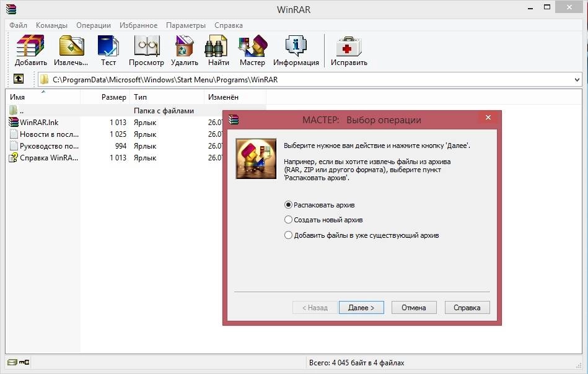Screen dimensions: 588x374
Task: Click the Справка button in wizard dialog
Action: [x=467, y=307]
